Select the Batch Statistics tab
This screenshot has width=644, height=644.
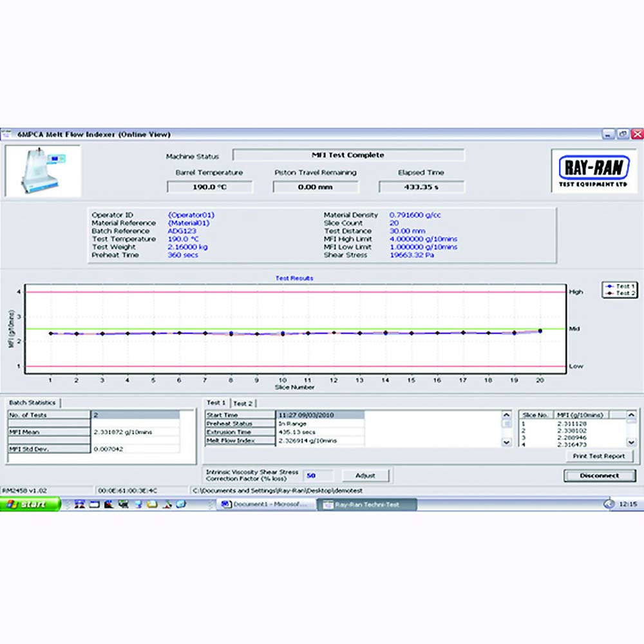point(32,402)
